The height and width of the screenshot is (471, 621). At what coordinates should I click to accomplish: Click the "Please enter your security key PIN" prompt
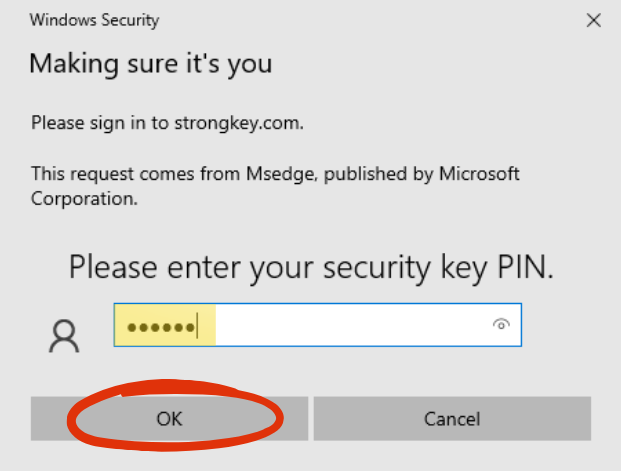click(311, 268)
